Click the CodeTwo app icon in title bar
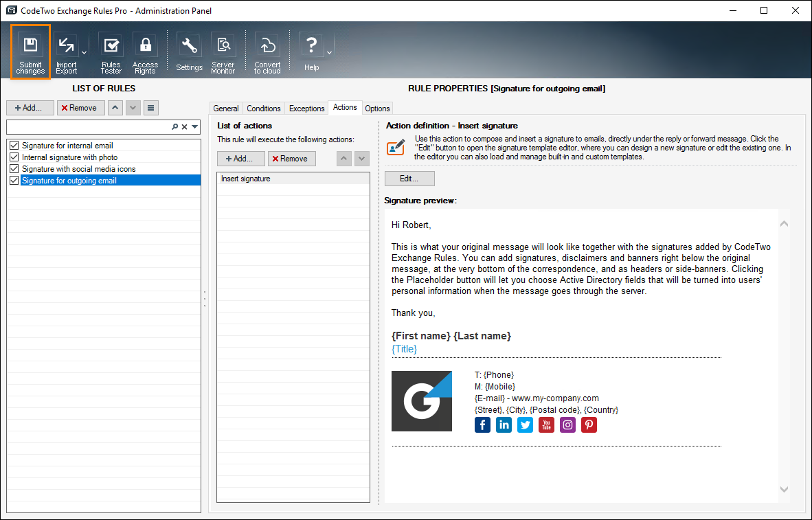812x520 pixels. point(11,10)
